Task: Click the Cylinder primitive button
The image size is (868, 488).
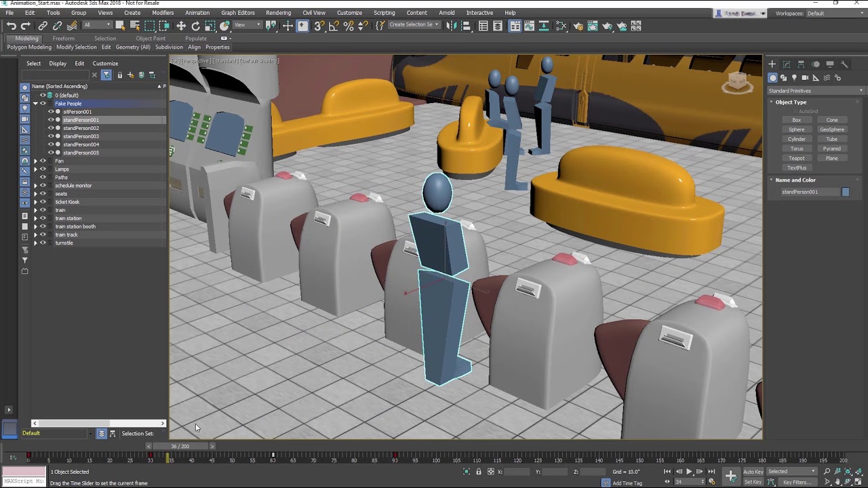Action: pos(797,139)
